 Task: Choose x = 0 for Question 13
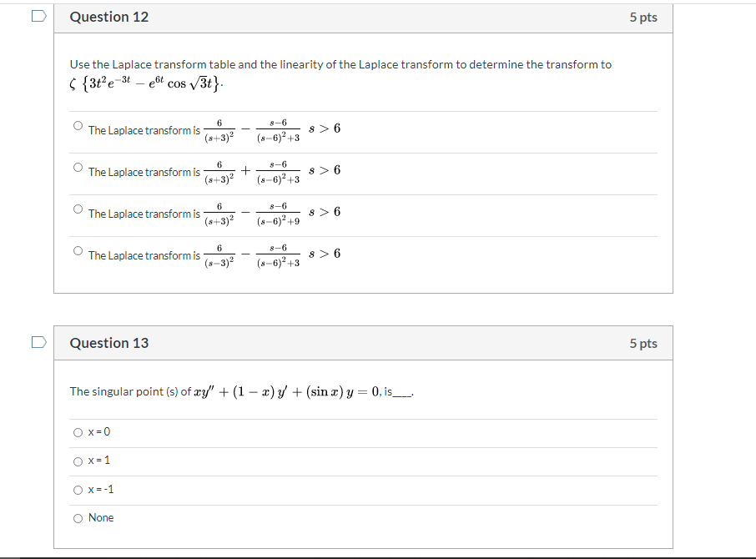pos(78,432)
